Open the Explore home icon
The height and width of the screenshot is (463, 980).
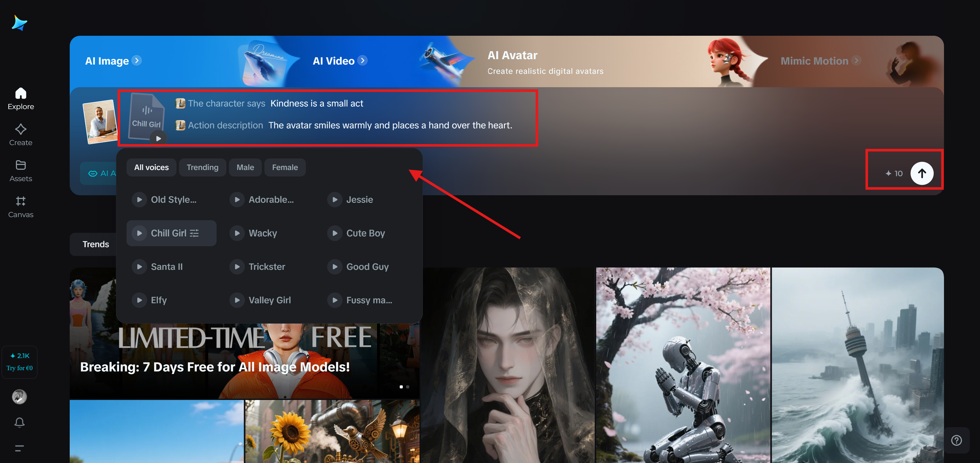click(21, 93)
